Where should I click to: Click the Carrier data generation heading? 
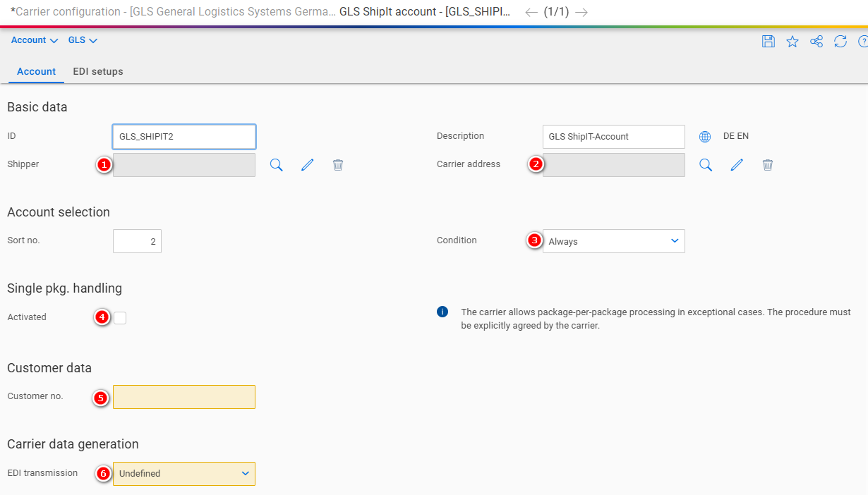pos(73,444)
